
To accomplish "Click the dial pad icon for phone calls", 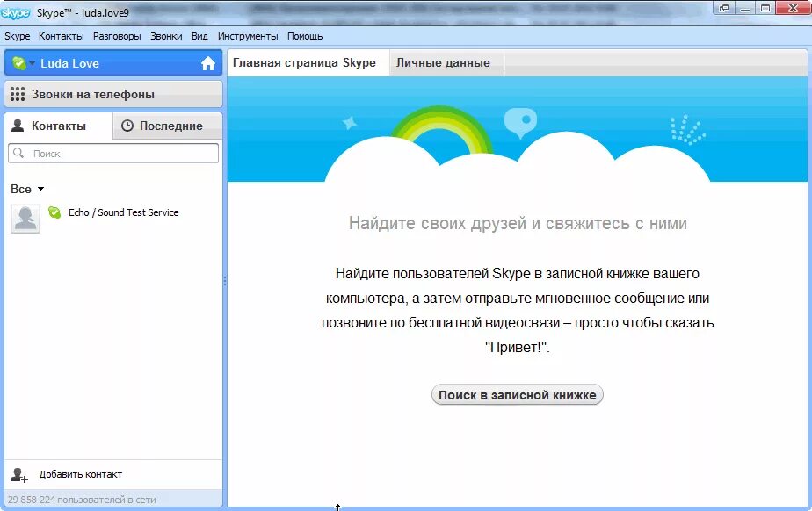I will [x=17, y=94].
